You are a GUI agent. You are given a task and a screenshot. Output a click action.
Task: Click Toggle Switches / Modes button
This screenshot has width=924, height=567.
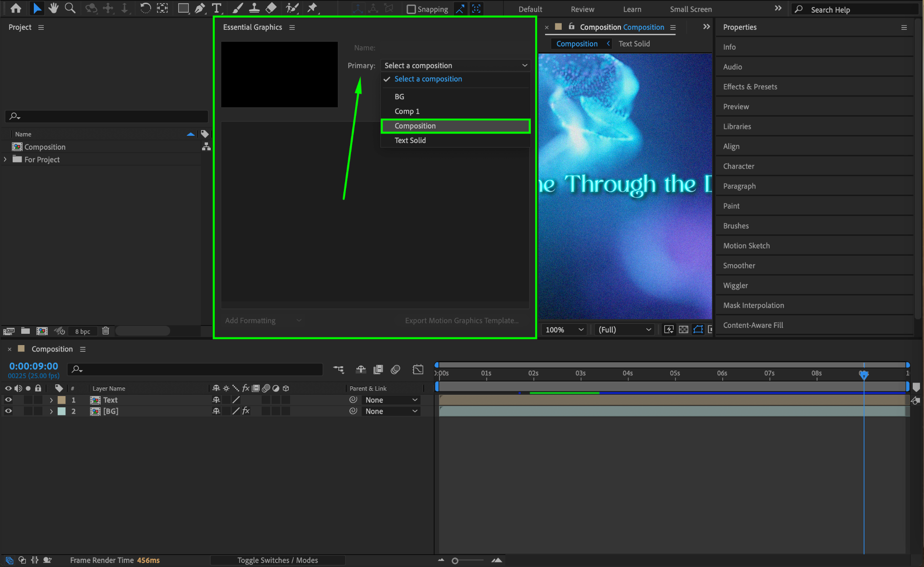277,560
